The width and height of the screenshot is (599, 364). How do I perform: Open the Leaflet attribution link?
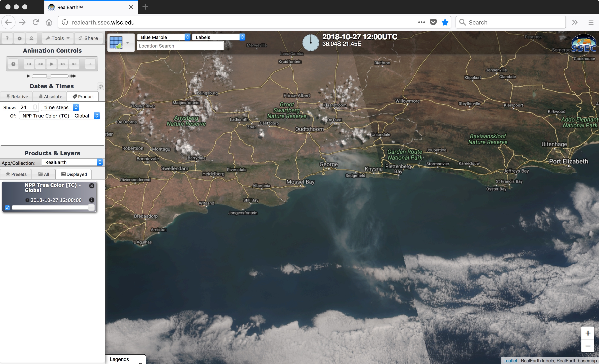pyautogui.click(x=510, y=361)
